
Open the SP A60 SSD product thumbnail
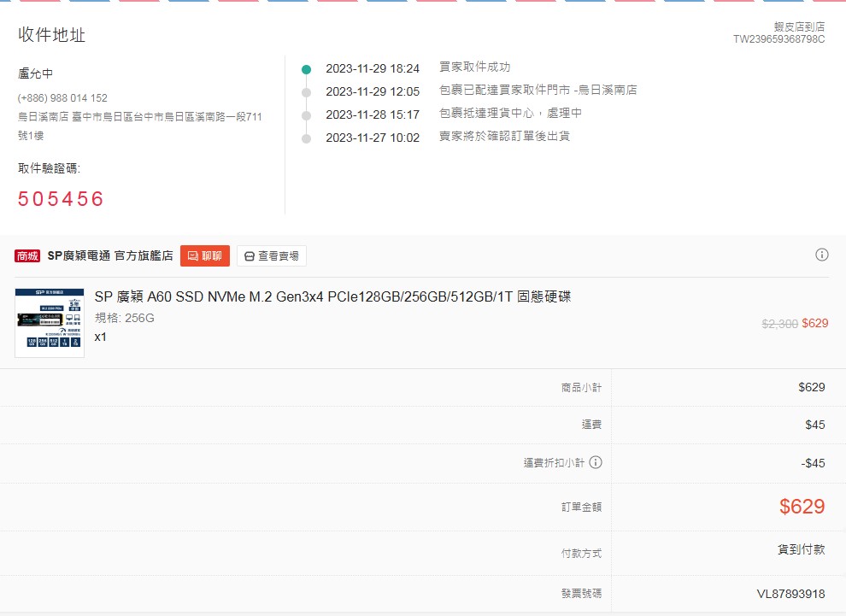coord(50,322)
